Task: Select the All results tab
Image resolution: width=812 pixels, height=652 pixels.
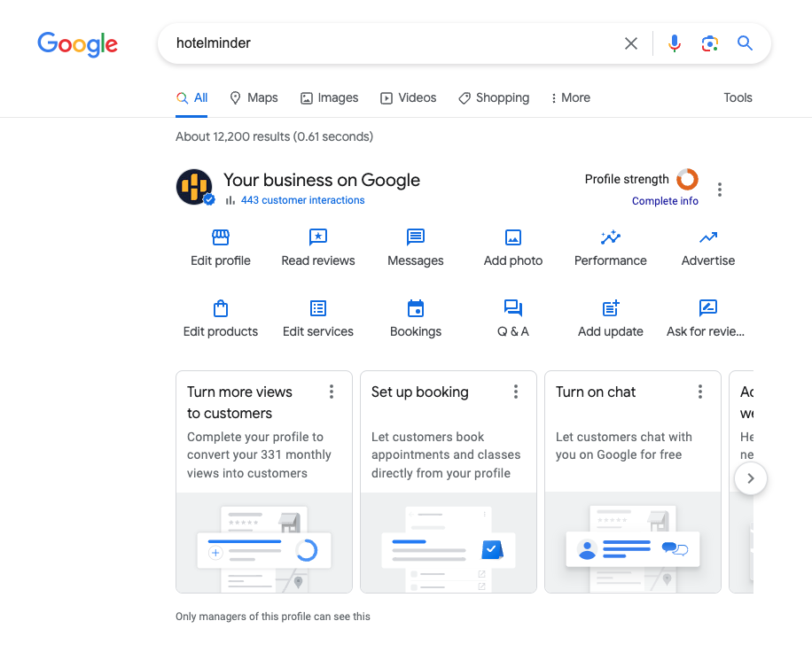Action: (191, 97)
